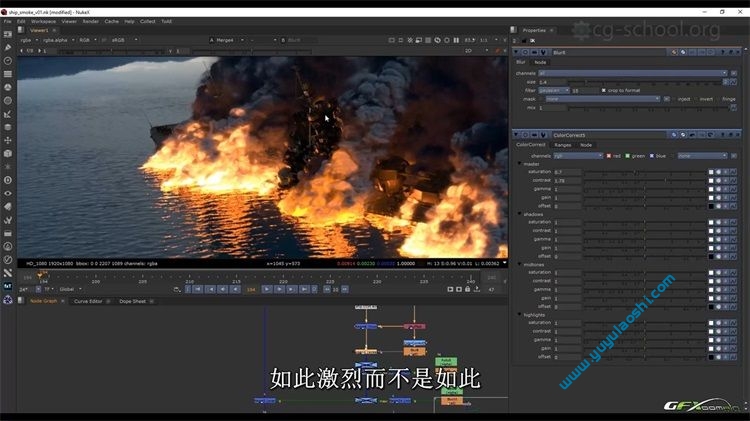This screenshot has height=421, width=750.
Task: Open the 2D view mode dropdown
Action: point(476,51)
